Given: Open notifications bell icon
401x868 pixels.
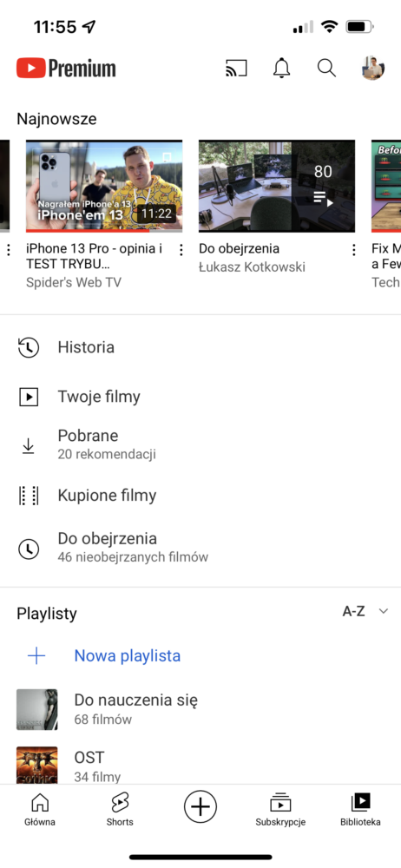Looking at the screenshot, I should tap(282, 68).
